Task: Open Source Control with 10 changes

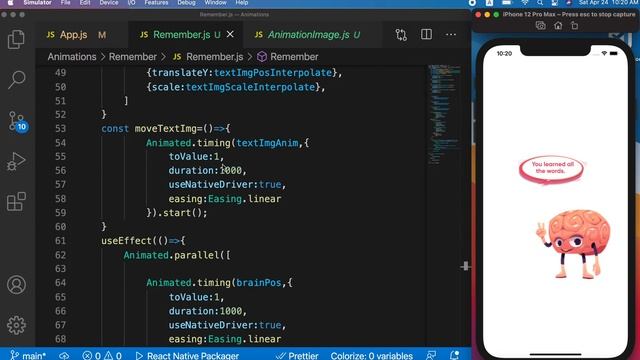Action: coord(18,121)
